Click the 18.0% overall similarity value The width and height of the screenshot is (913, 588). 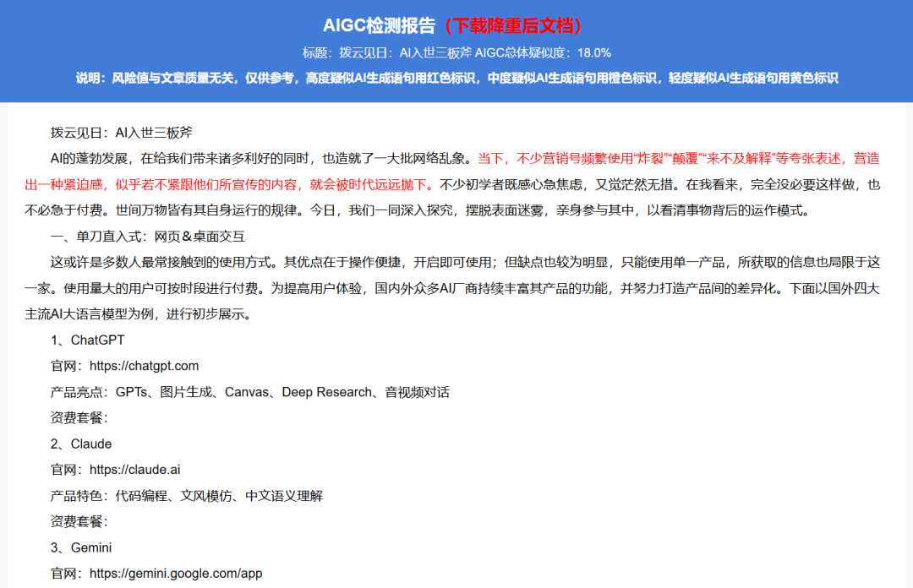pyautogui.click(x=593, y=52)
